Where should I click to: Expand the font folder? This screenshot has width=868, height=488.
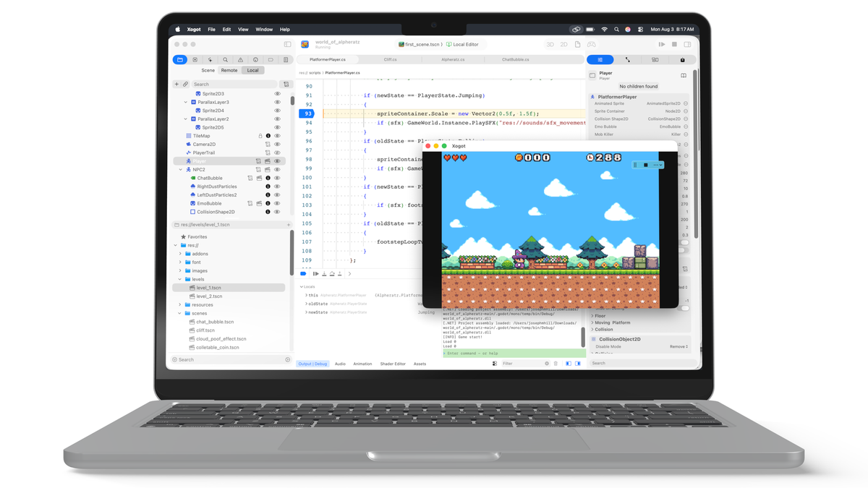[x=180, y=262]
